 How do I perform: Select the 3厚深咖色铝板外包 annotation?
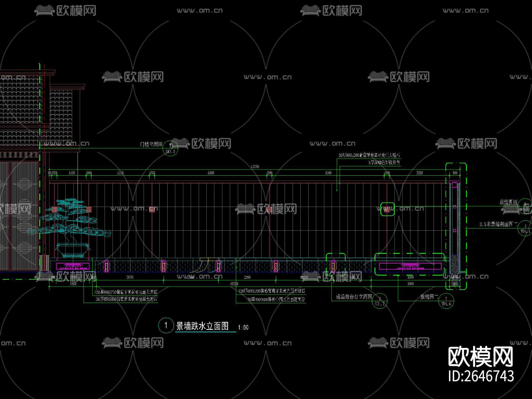[384, 163]
